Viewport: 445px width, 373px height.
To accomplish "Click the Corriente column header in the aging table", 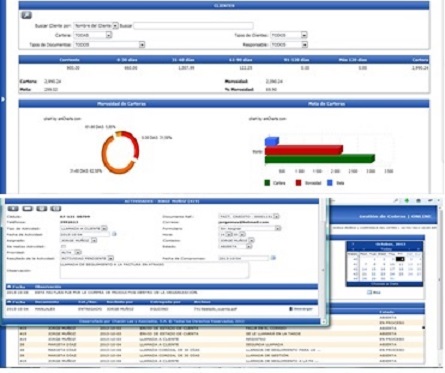I will tap(69, 60).
